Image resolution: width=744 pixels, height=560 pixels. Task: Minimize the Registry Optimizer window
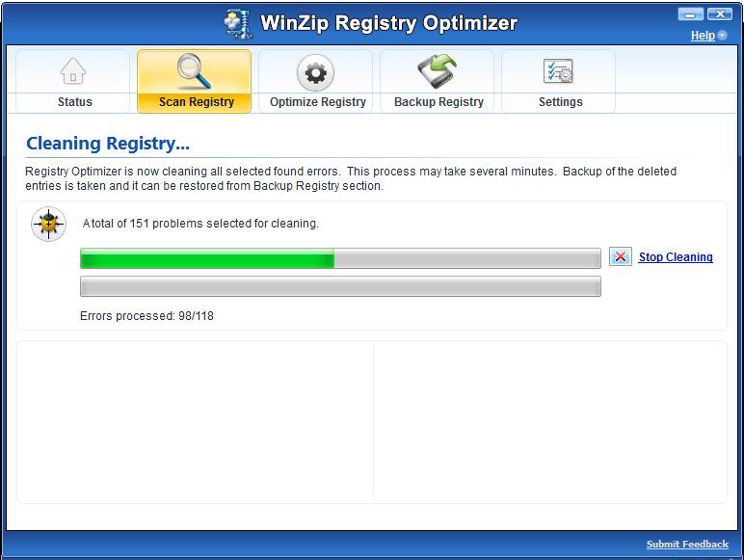pos(690,14)
